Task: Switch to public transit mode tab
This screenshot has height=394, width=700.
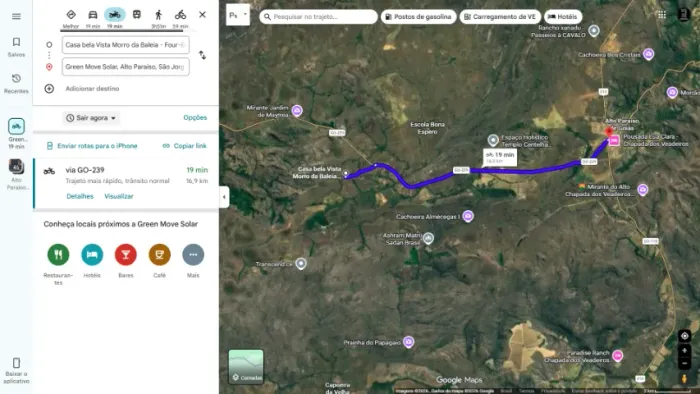Action: (137, 15)
